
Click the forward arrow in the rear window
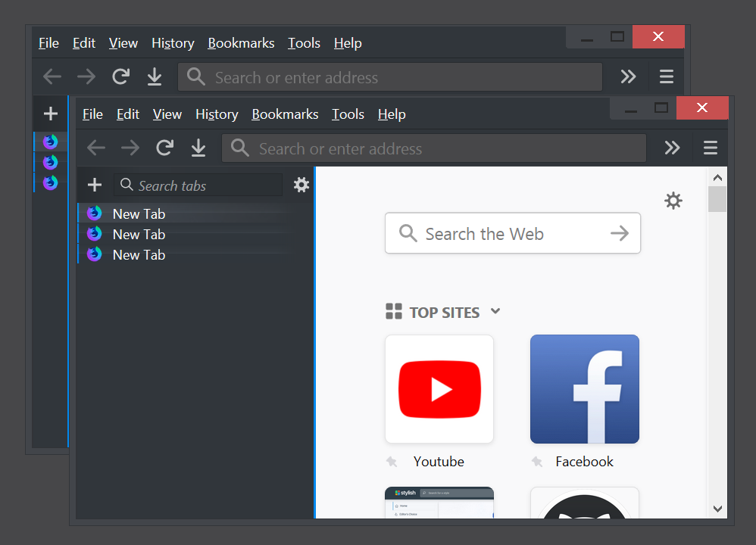point(86,76)
